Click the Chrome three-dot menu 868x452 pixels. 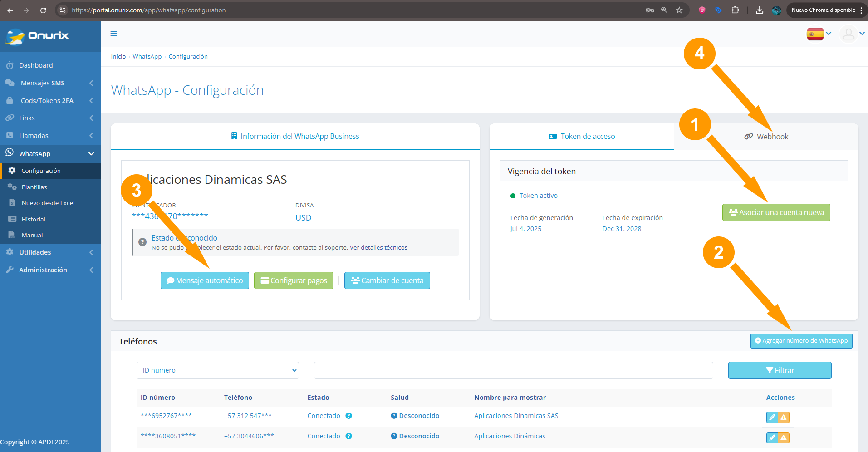(x=861, y=10)
